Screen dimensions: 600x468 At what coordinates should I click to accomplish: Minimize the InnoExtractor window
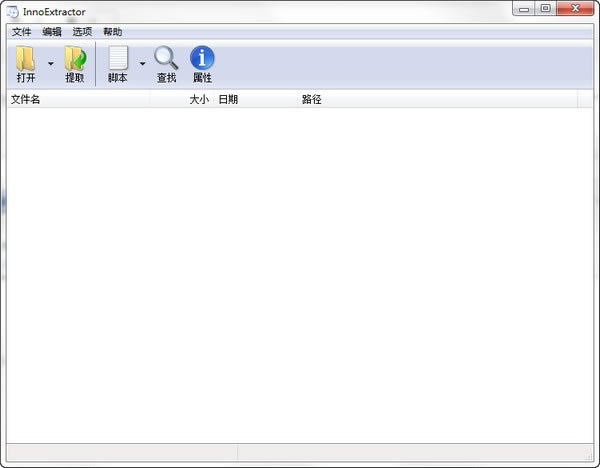point(524,8)
